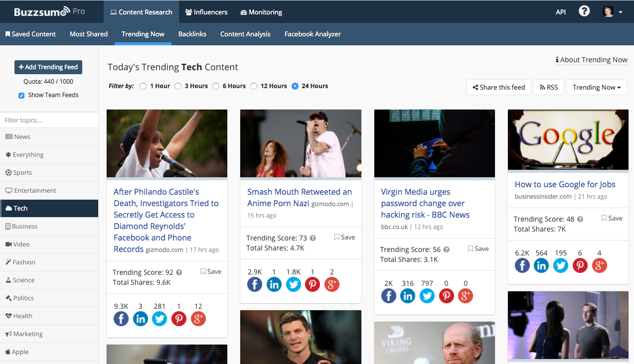The image size is (634, 364).
Task: Share Smash Mouth article on Pinterest
Action: [313, 284]
